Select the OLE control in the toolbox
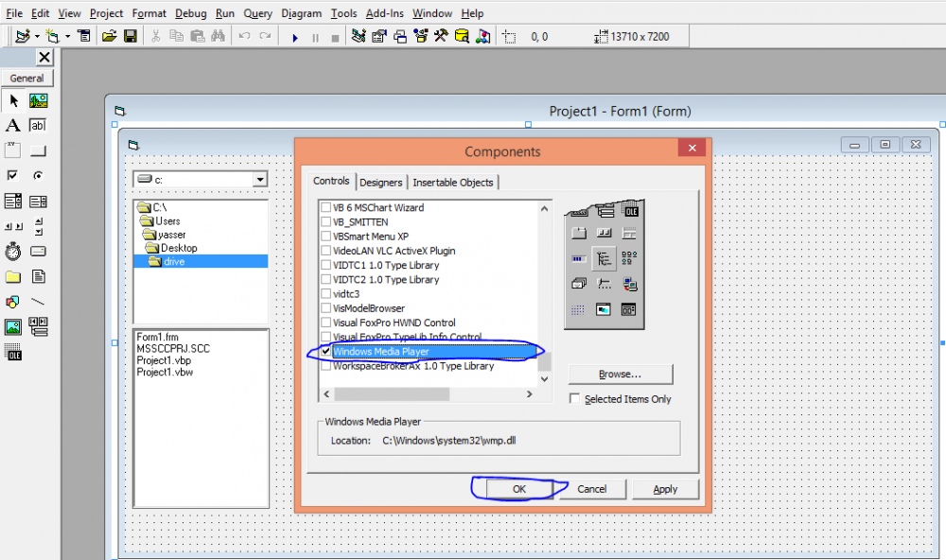Screen dimensions: 946x560 [x=13, y=352]
